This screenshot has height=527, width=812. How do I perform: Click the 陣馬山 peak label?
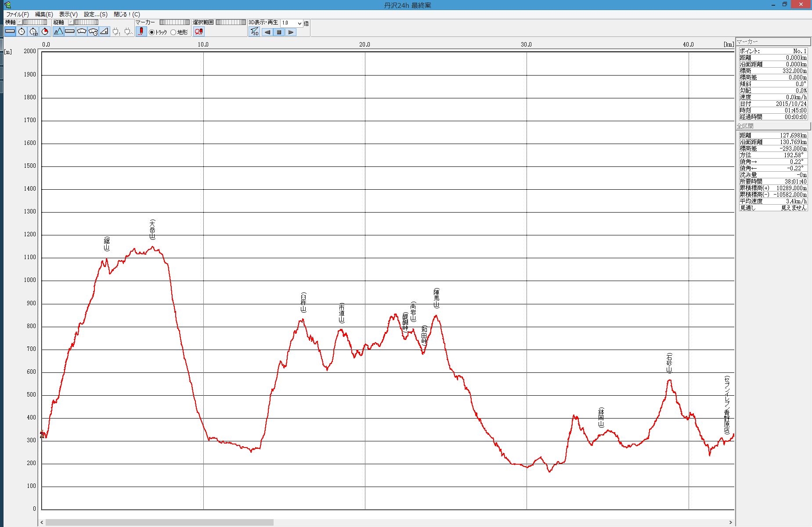437,298
